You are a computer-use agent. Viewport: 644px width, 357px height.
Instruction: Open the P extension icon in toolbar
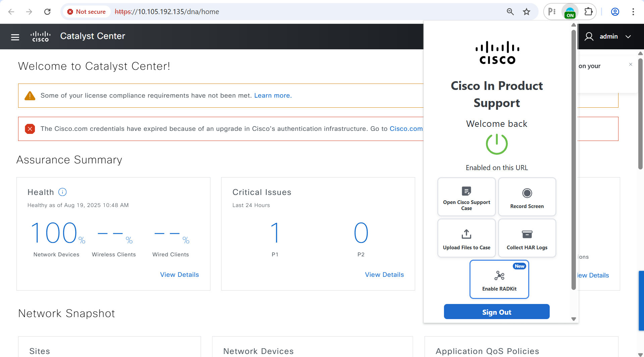pyautogui.click(x=552, y=12)
